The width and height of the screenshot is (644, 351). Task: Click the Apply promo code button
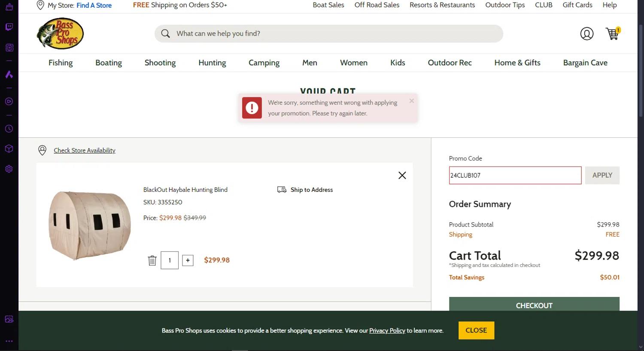[602, 175]
